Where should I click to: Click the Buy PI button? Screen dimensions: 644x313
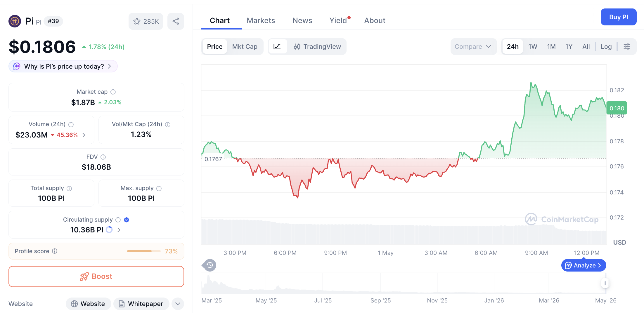(619, 17)
